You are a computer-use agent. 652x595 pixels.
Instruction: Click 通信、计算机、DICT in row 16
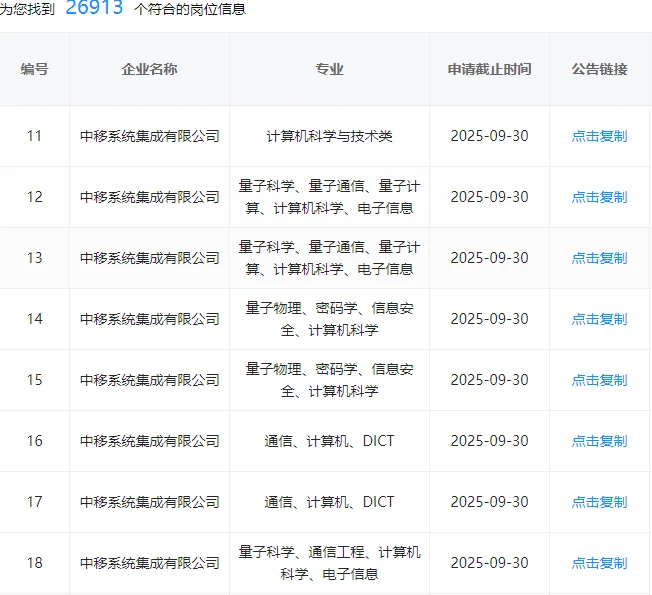click(329, 441)
